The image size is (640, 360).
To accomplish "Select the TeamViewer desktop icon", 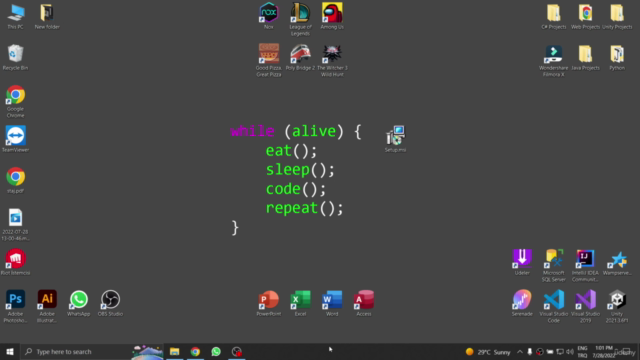I will (15, 139).
